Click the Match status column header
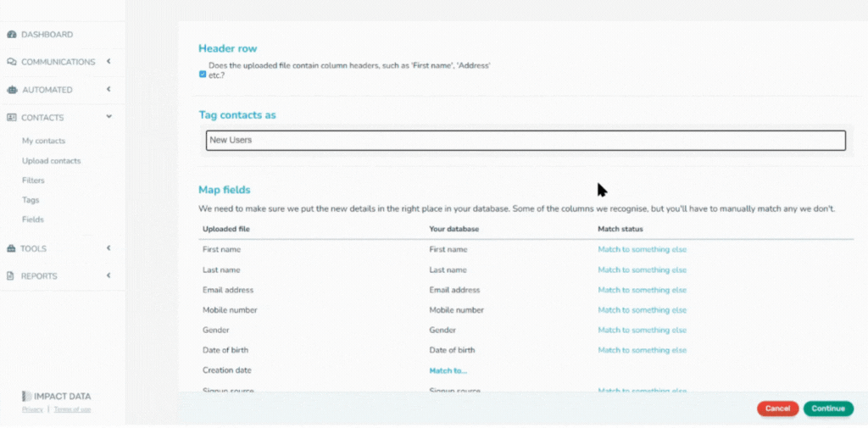The image size is (868, 428). [x=620, y=229]
